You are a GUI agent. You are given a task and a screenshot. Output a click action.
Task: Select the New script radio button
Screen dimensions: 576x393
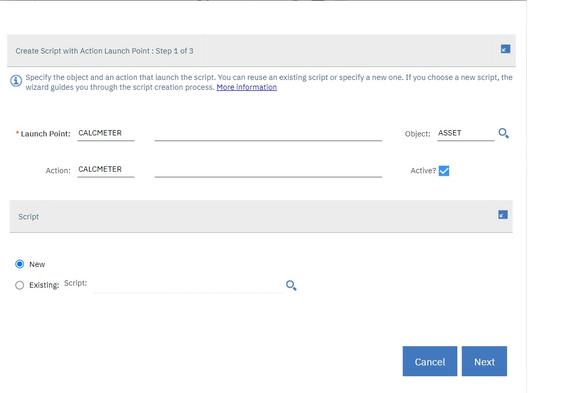tap(19, 264)
